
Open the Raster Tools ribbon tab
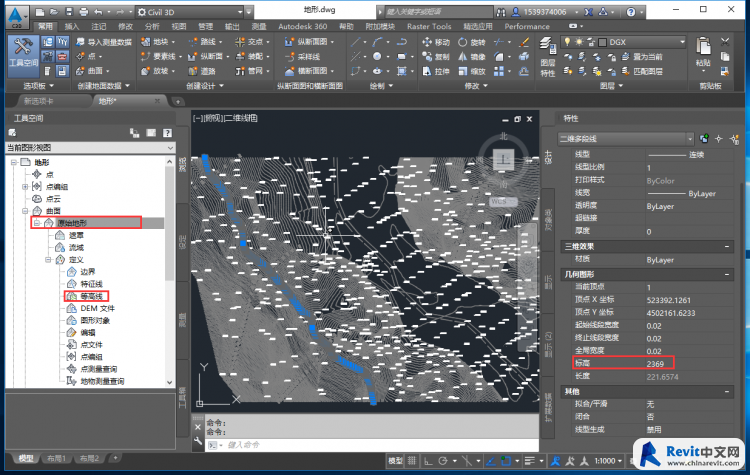429,26
